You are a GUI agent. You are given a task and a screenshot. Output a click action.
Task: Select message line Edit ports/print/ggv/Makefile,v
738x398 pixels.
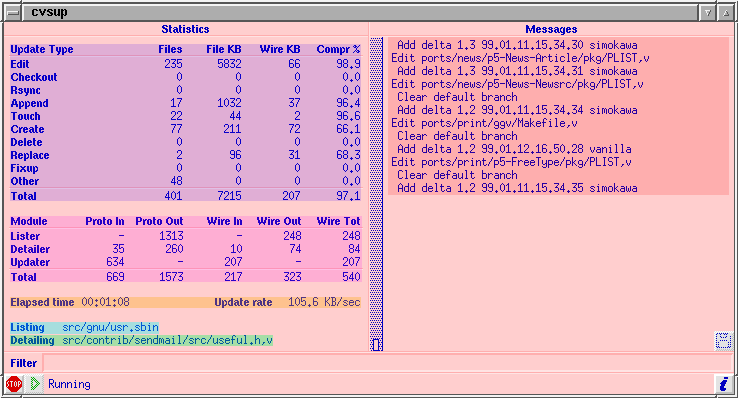[x=484, y=123]
